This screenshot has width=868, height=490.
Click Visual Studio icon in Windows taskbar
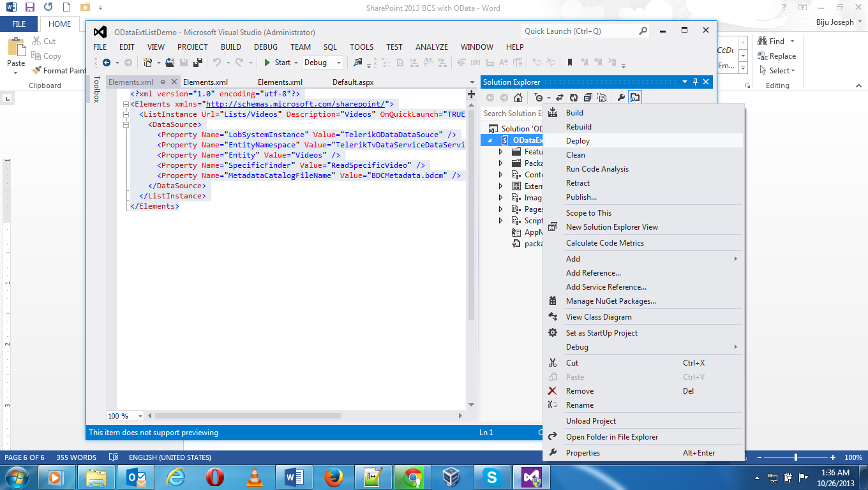532,477
